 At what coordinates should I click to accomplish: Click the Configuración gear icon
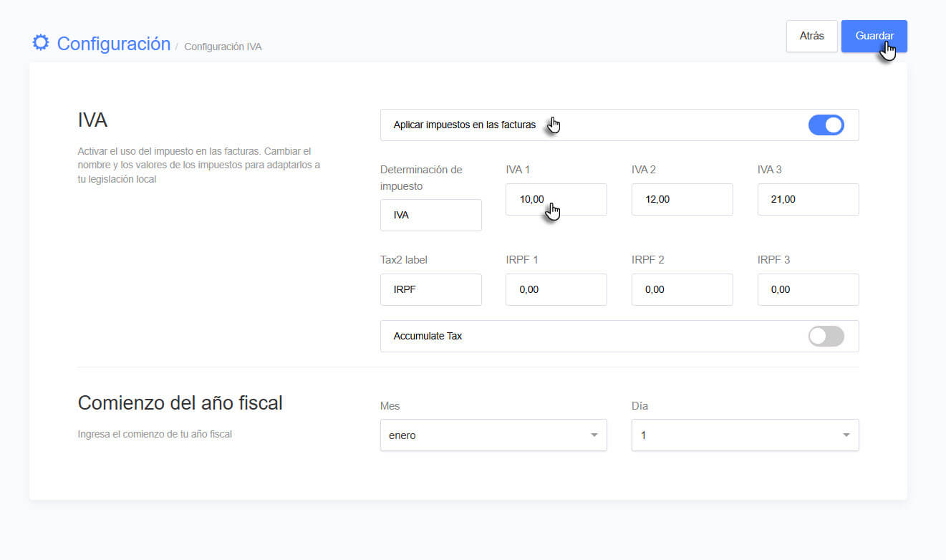click(41, 43)
